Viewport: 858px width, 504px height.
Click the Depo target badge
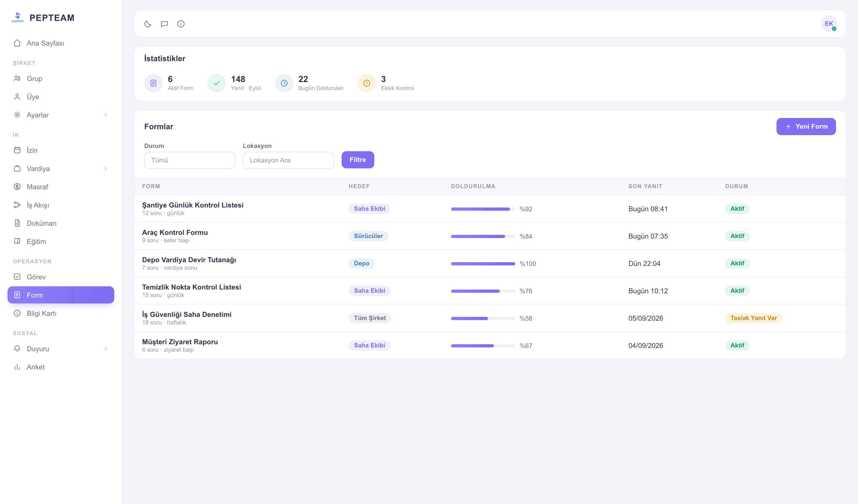pyautogui.click(x=362, y=263)
